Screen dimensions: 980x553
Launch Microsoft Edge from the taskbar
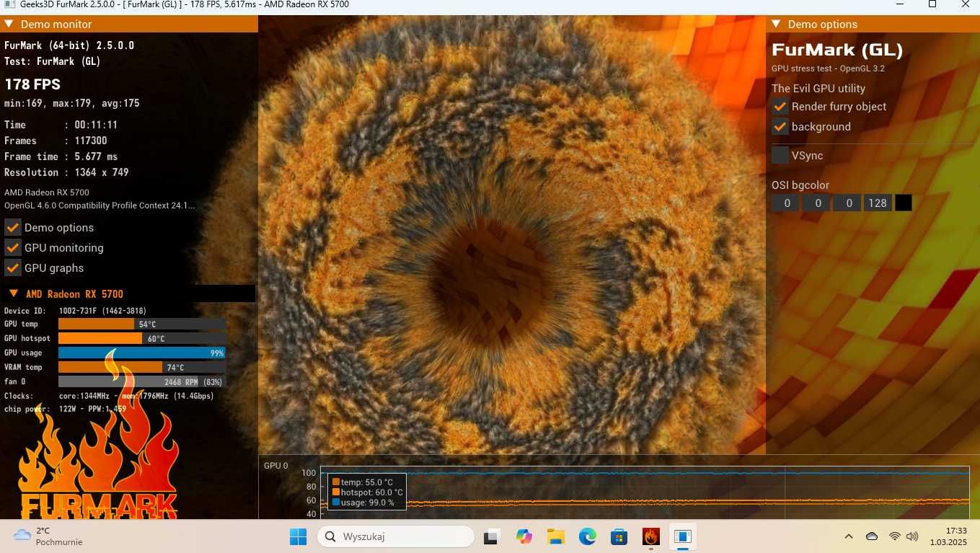pos(587,536)
